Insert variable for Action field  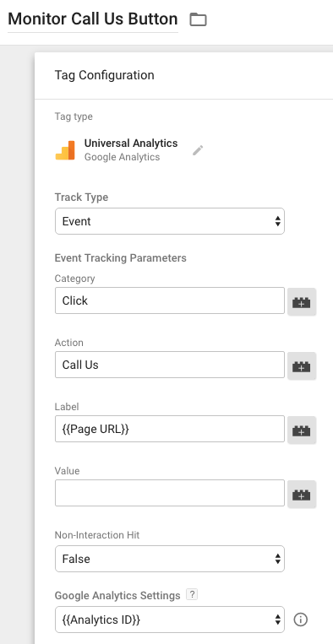(x=302, y=365)
